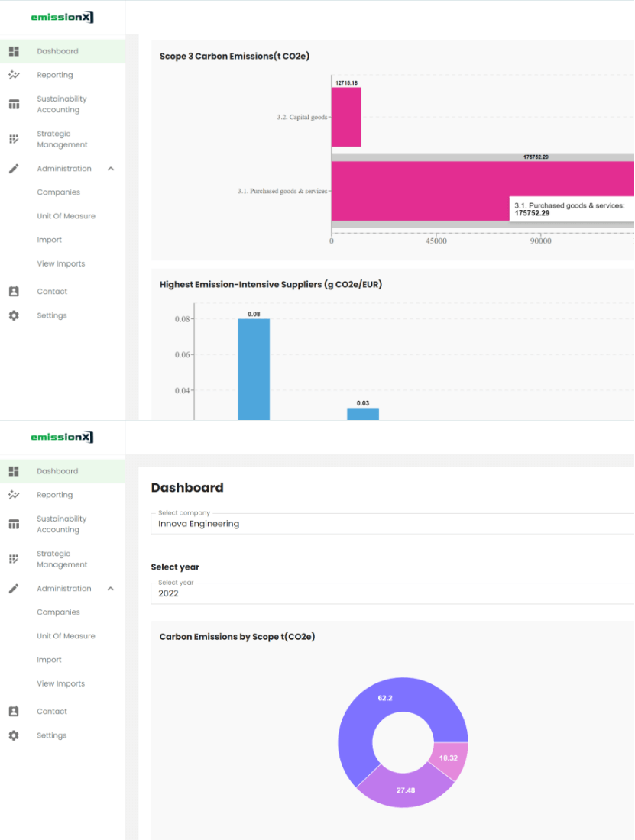Screen dimensions: 635x840
Task: Open View Imports in the Select company view
Action: coord(61,684)
